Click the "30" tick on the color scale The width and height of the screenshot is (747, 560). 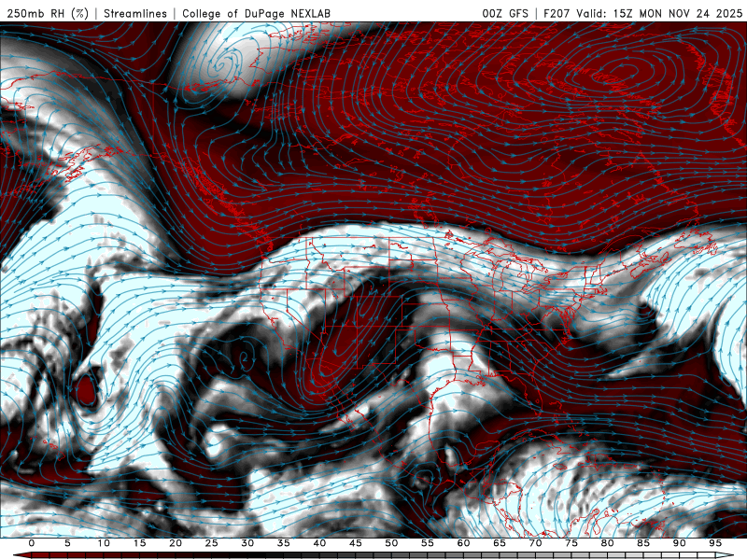pos(247,543)
